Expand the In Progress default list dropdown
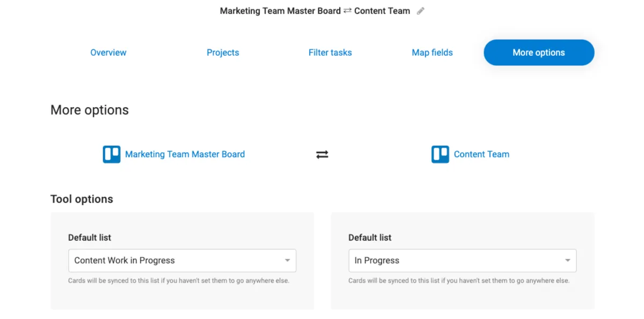The height and width of the screenshot is (319, 644). click(x=456, y=261)
